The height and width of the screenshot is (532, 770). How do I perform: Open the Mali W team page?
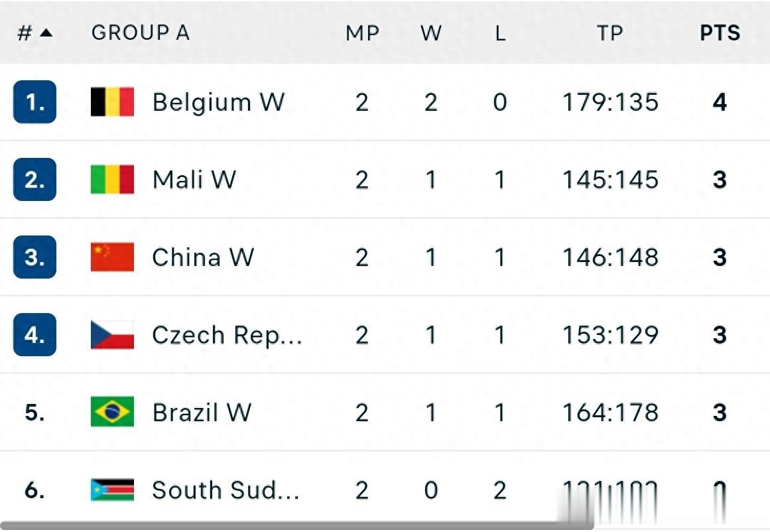pos(194,180)
